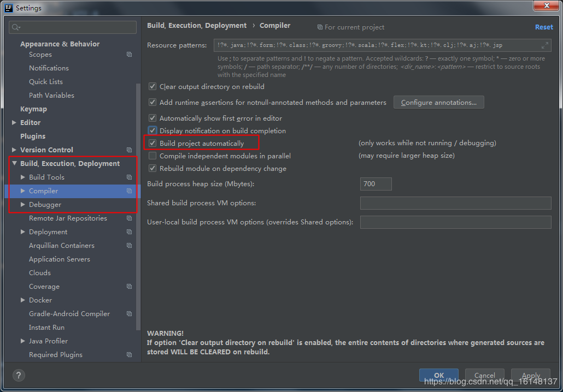Expand the Version Control node
Viewport: 563px width, 392px height.
[14, 150]
